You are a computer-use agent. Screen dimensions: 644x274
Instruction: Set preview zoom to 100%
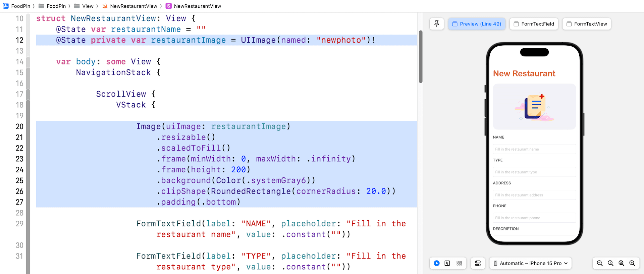610,263
